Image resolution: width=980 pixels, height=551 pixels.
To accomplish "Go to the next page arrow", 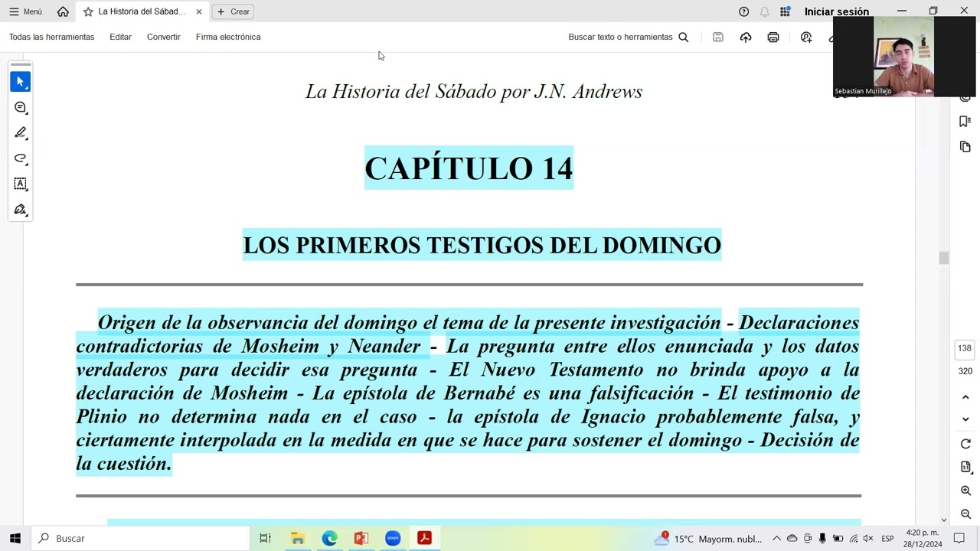I will [965, 419].
